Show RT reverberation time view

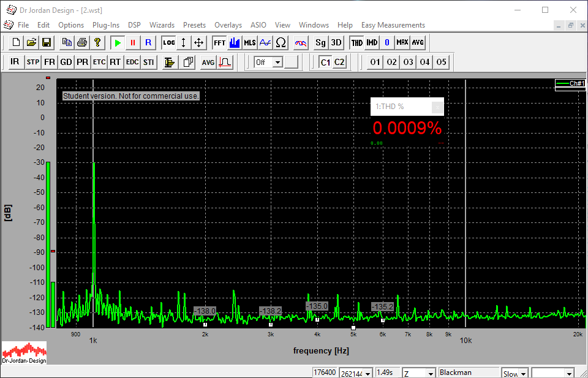click(x=115, y=62)
